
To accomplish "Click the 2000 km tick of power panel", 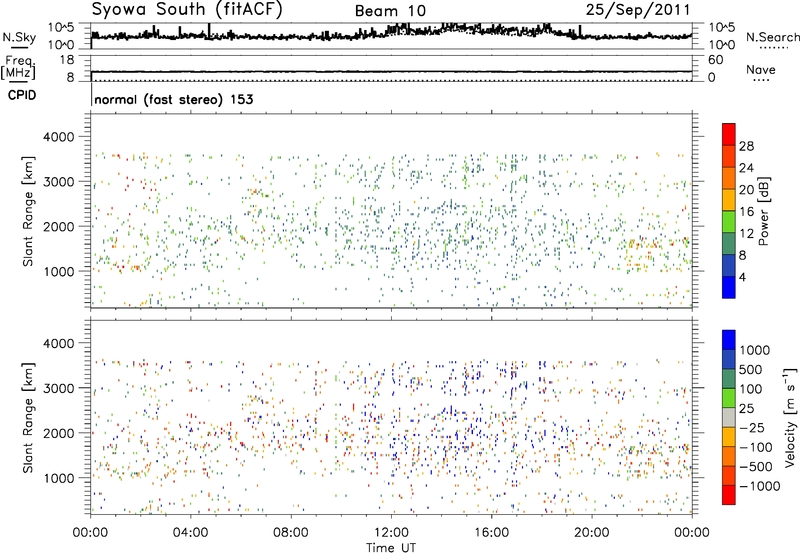I will click(58, 226).
